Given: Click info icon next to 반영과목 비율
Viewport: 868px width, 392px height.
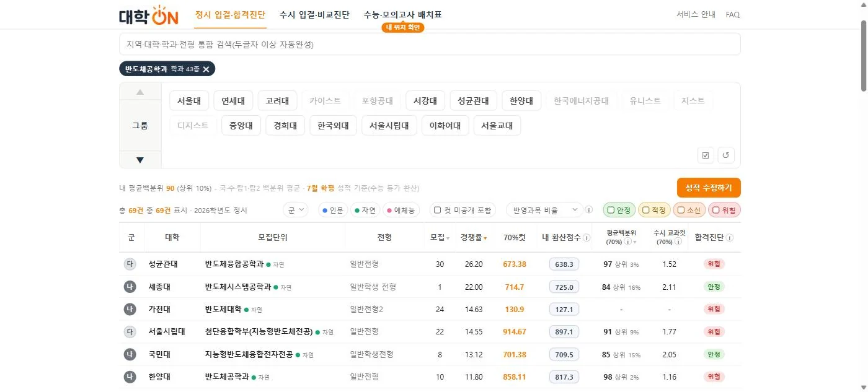Looking at the screenshot, I should (589, 210).
